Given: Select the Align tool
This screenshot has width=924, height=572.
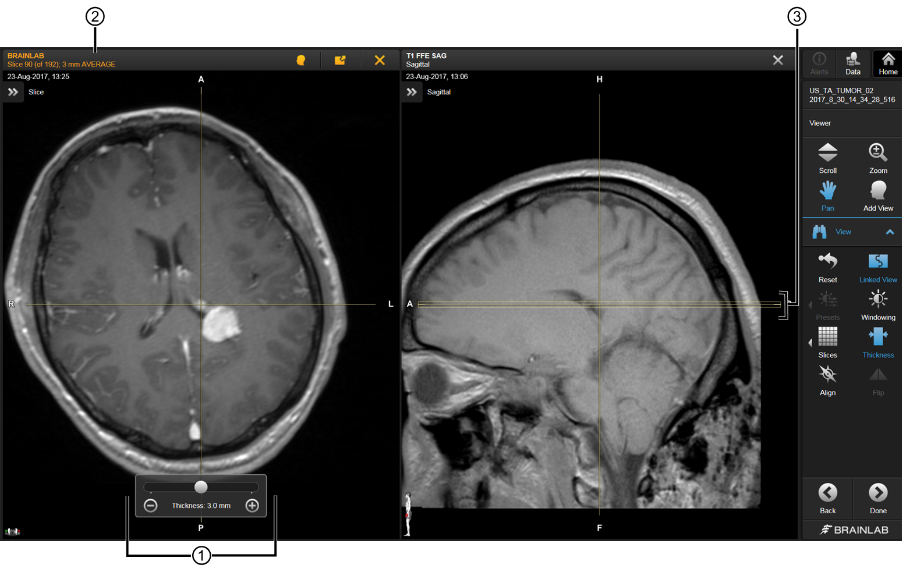Looking at the screenshot, I should 827,381.
